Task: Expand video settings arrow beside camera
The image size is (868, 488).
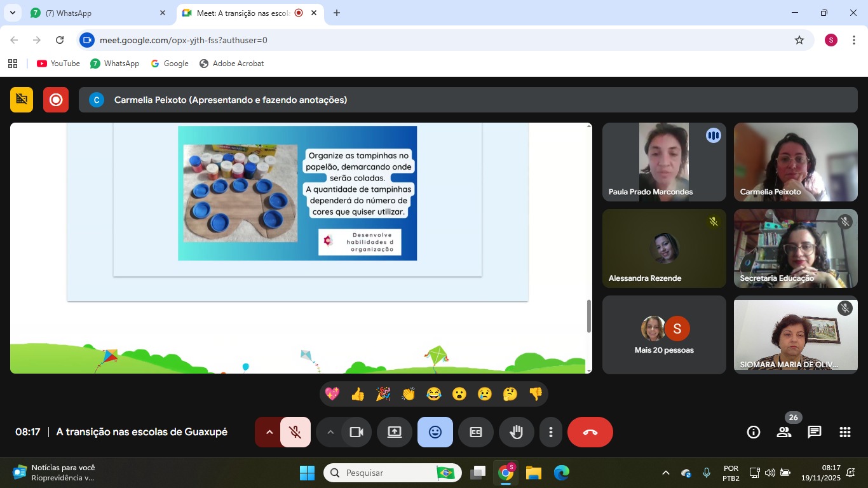Action: [330, 432]
